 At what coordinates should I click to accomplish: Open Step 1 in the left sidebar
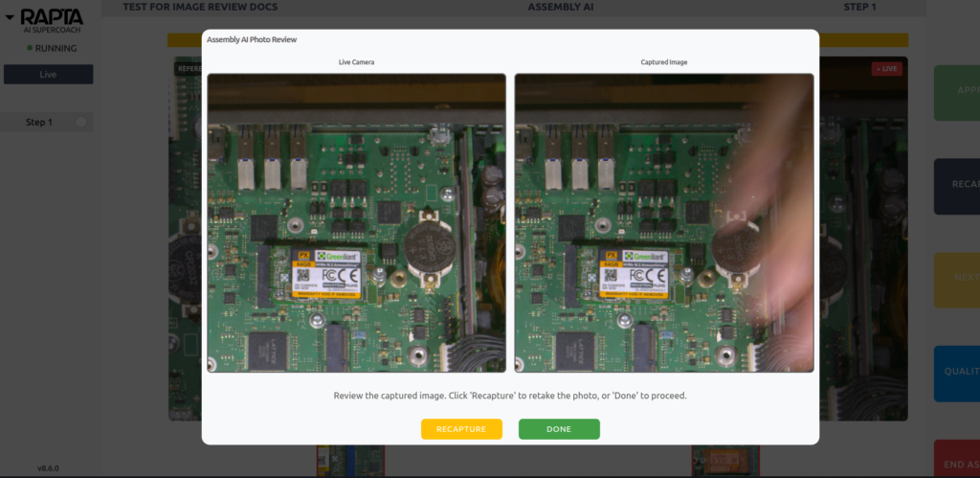(x=39, y=123)
